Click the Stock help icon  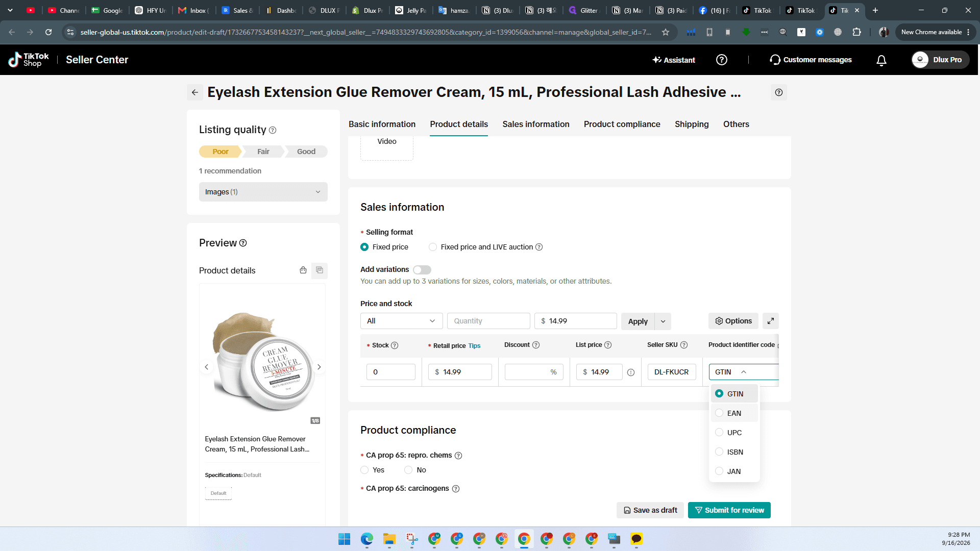coord(395,345)
